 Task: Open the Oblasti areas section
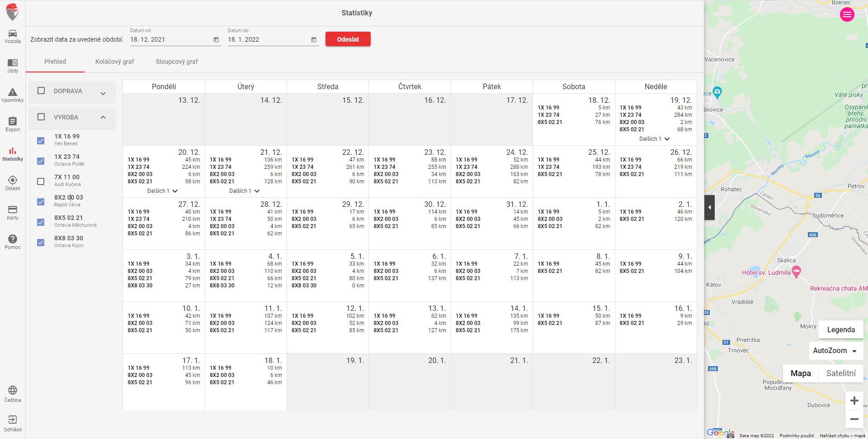tap(13, 183)
